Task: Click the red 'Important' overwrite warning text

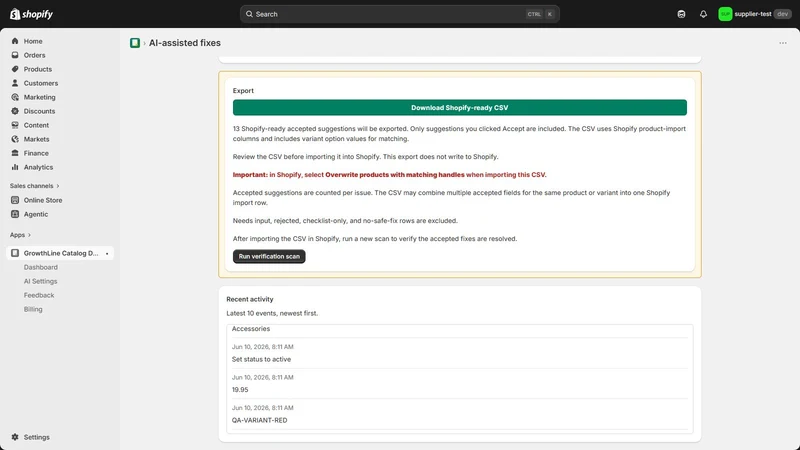Action: click(389, 174)
